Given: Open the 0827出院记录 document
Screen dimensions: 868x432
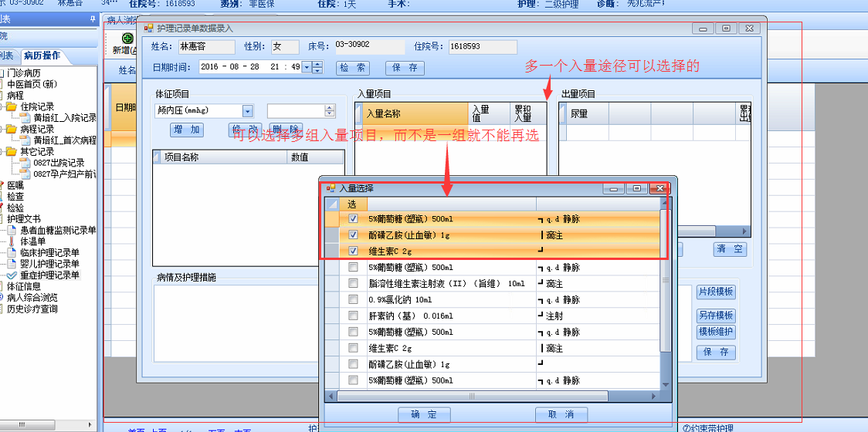Looking at the screenshot, I should point(59,163).
